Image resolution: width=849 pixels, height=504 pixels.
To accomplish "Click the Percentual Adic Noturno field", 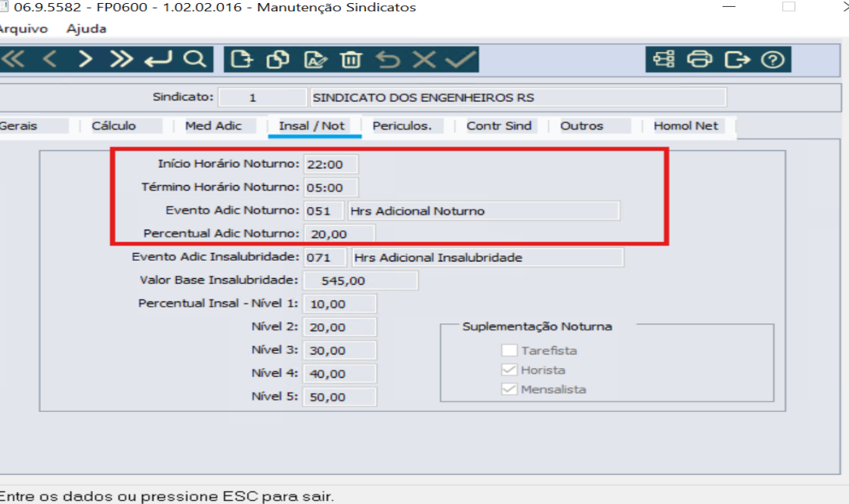I will coord(339,233).
